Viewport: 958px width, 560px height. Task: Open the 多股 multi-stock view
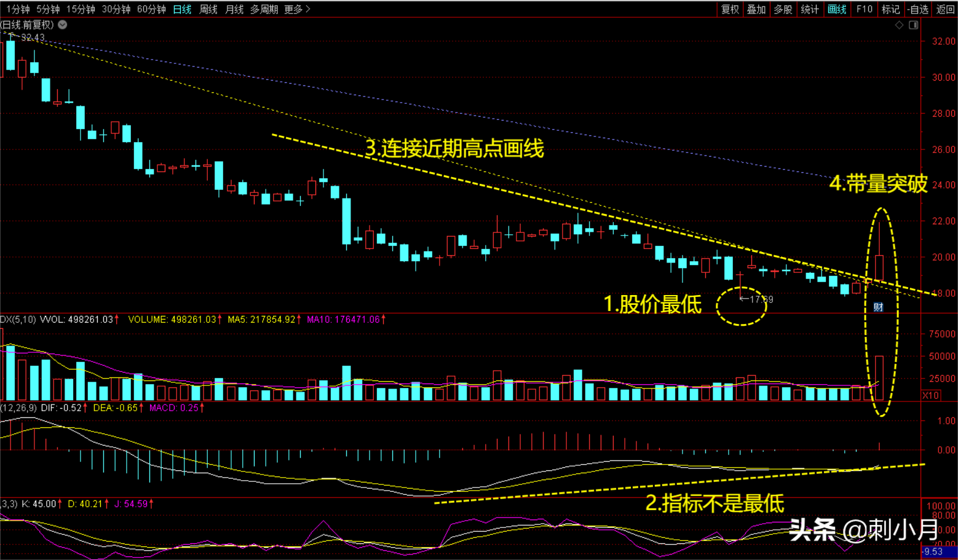tap(783, 9)
